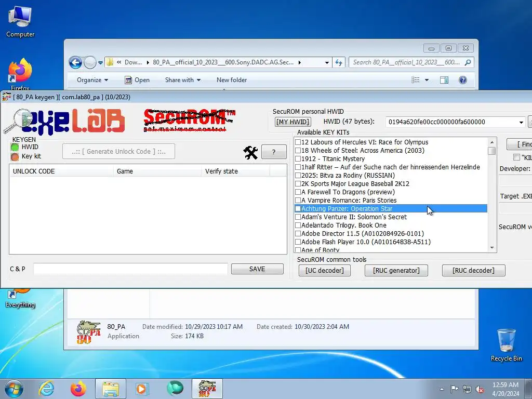
Task: Open RUC generator tool
Action: [x=396, y=270]
